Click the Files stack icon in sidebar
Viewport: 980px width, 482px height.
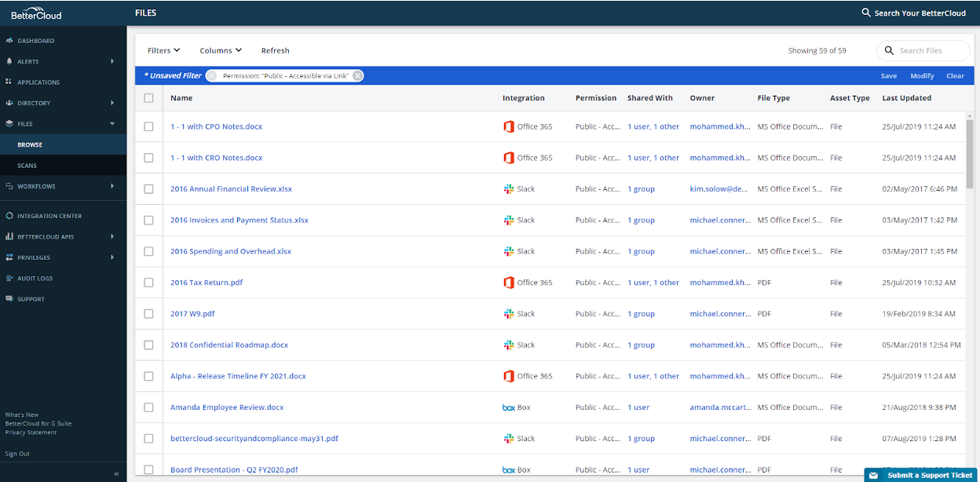coord(9,123)
